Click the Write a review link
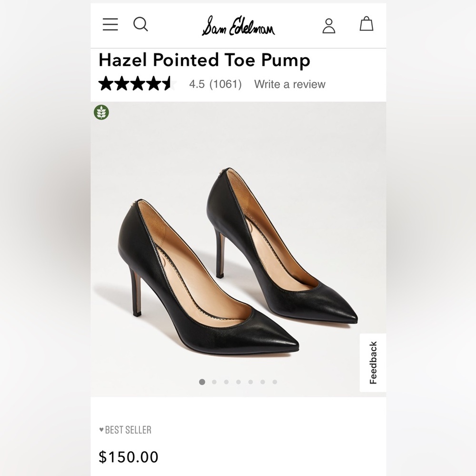476x476 pixels. click(x=289, y=84)
